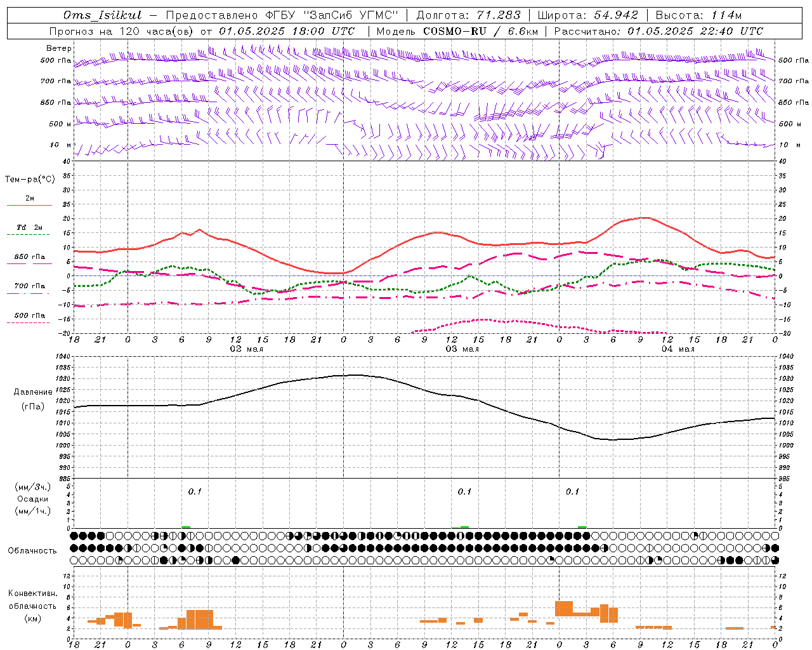Click the red 2м temperature legend line
This screenshot has height=650, width=812.
coord(29,205)
